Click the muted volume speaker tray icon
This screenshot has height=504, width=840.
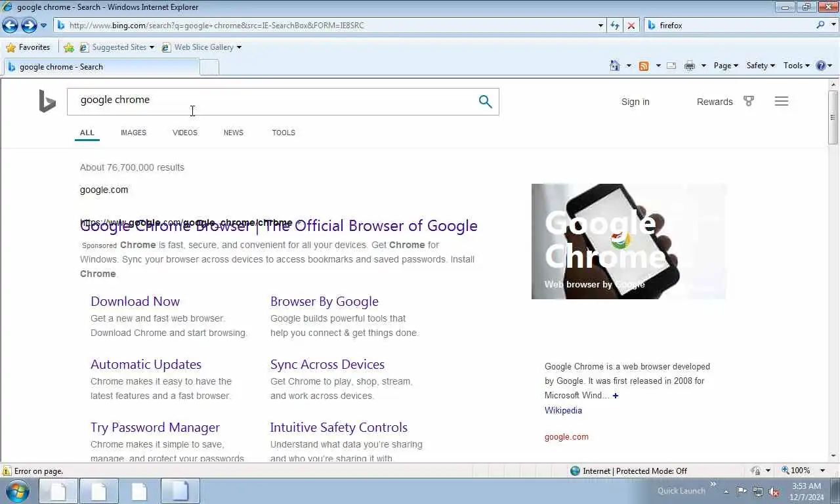774,491
